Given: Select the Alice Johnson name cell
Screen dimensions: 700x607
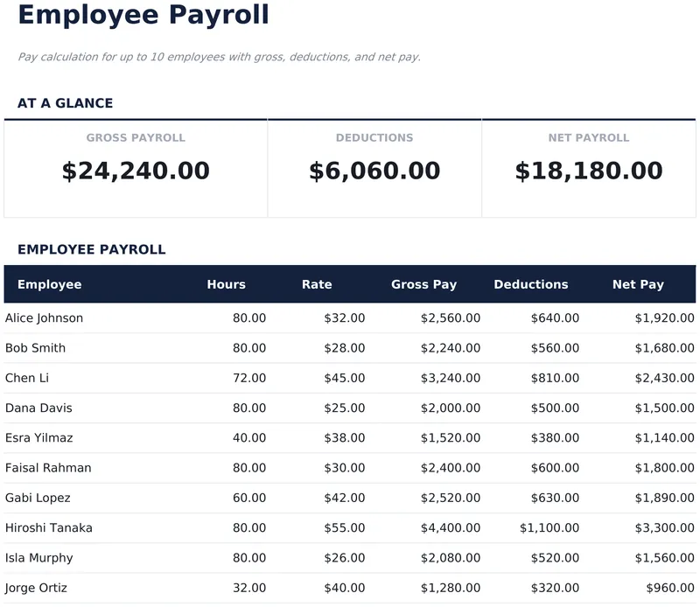Looking at the screenshot, I should [x=45, y=317].
